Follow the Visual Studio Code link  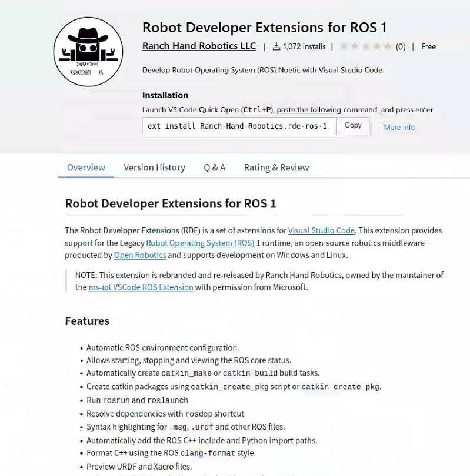tap(321, 230)
